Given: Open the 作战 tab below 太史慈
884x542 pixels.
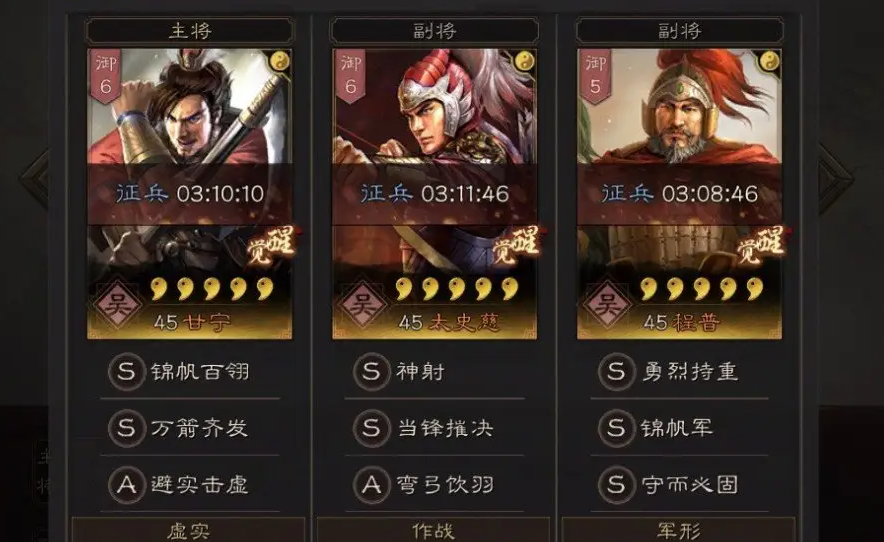Looking at the screenshot, I should [433, 530].
